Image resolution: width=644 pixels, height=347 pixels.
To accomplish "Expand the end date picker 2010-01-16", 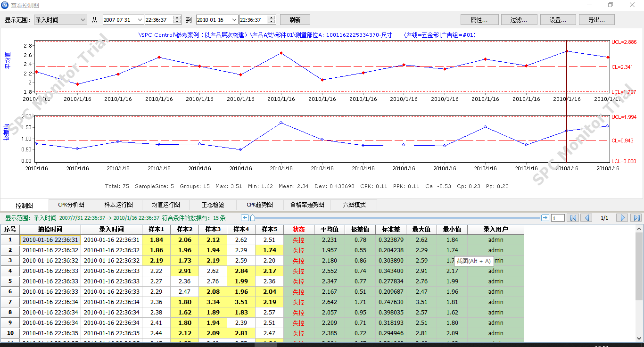I will (233, 20).
